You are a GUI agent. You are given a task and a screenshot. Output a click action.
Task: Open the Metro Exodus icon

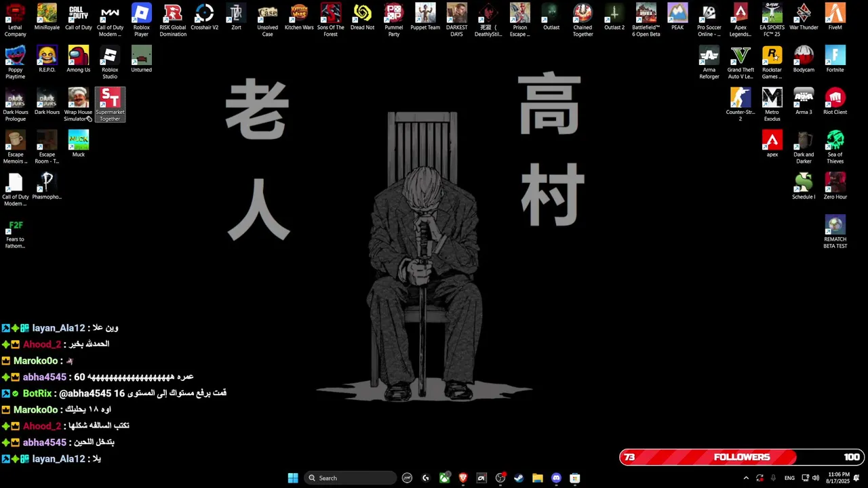[772, 105]
